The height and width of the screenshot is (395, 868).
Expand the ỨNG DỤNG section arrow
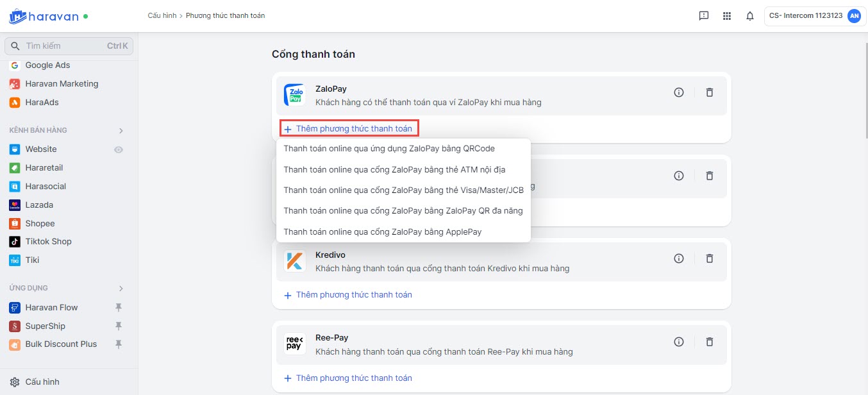121,289
